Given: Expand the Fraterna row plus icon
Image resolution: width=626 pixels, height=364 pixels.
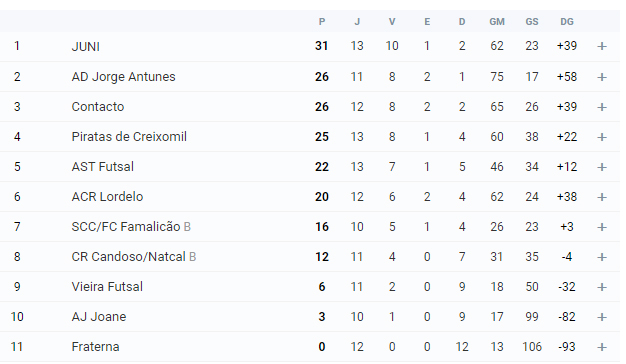Looking at the screenshot, I should coord(602,347).
